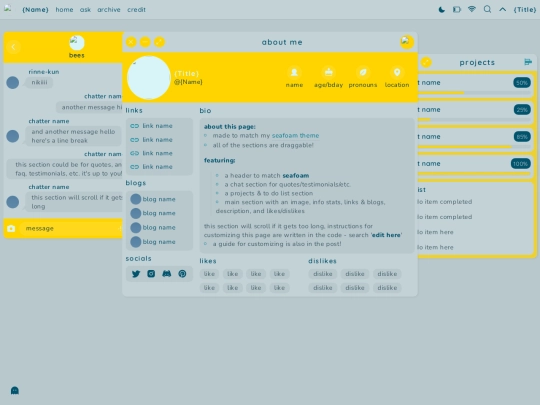Image resolution: width=540 pixels, height=405 pixels.
Task: Follow the seafoam theme link
Action: [295, 136]
